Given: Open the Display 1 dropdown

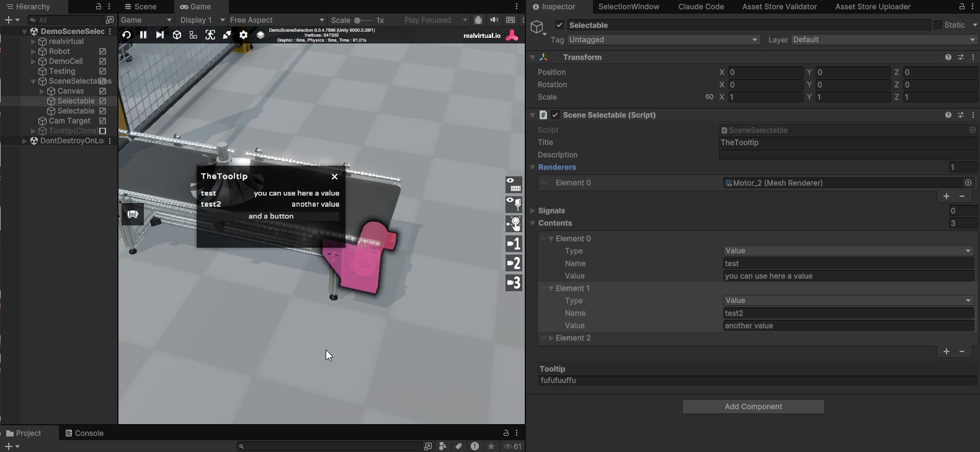Looking at the screenshot, I should (x=202, y=20).
